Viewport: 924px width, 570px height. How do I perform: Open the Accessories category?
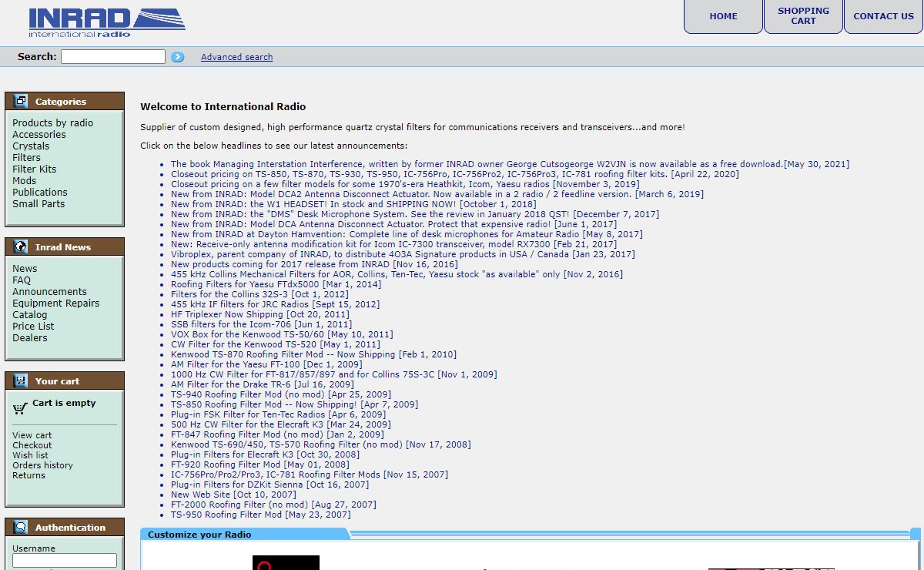[x=38, y=135]
